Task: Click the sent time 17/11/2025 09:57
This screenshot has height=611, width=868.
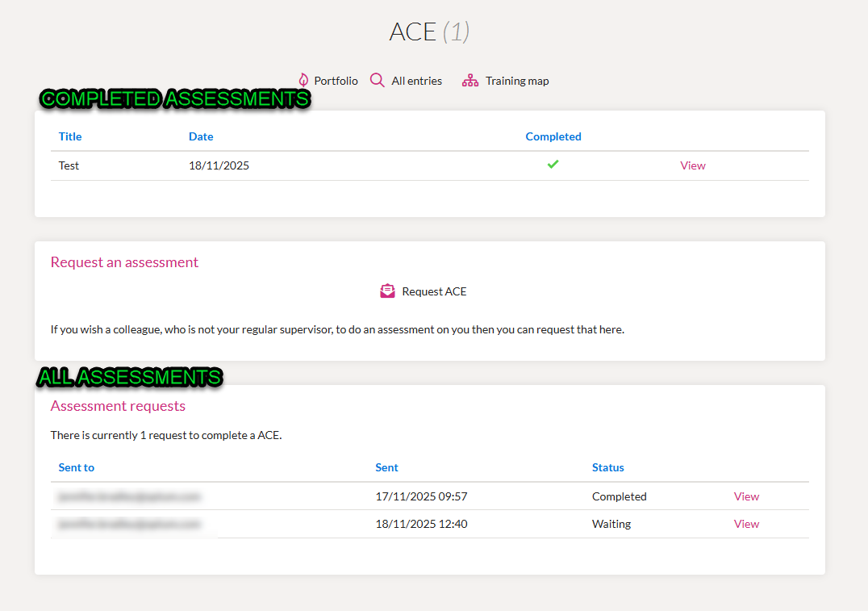Action: click(421, 496)
